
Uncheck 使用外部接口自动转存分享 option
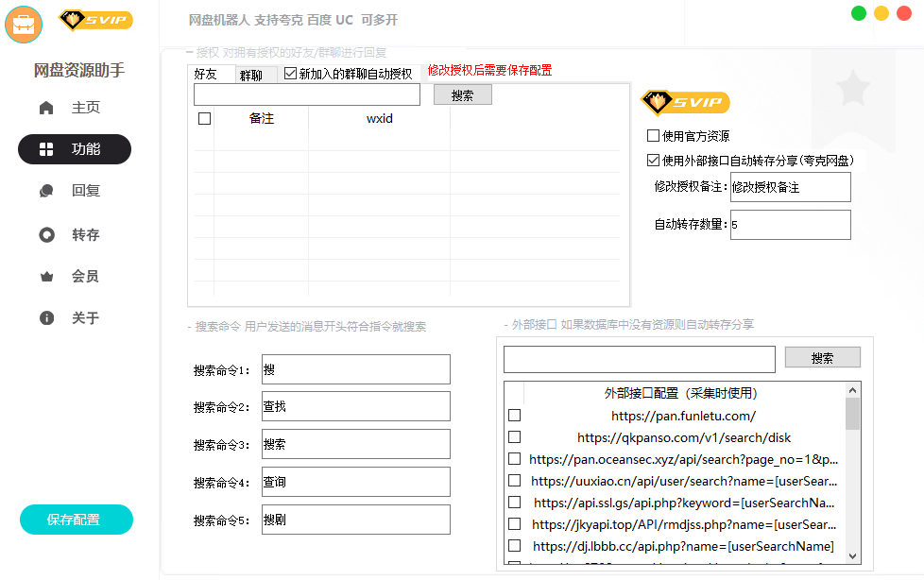click(x=653, y=161)
